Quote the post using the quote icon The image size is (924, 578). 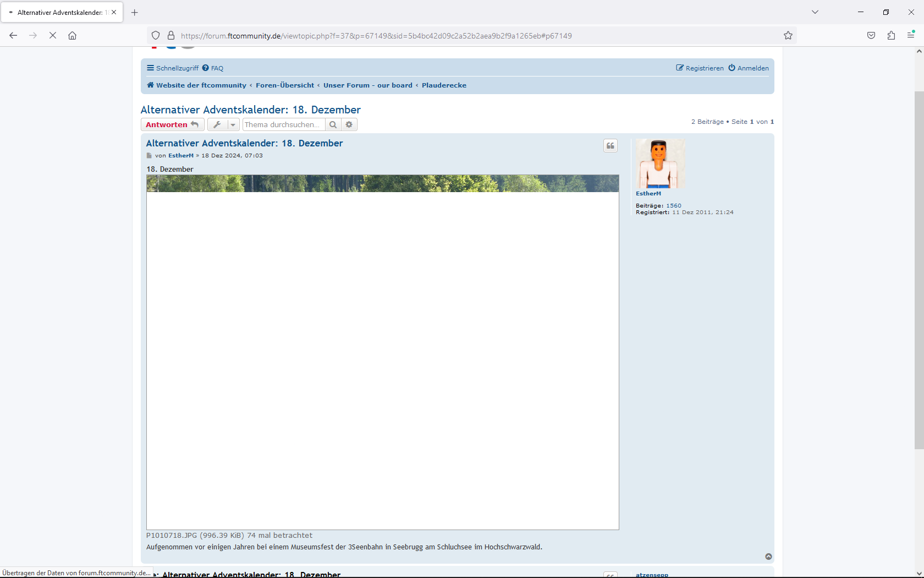tap(610, 145)
